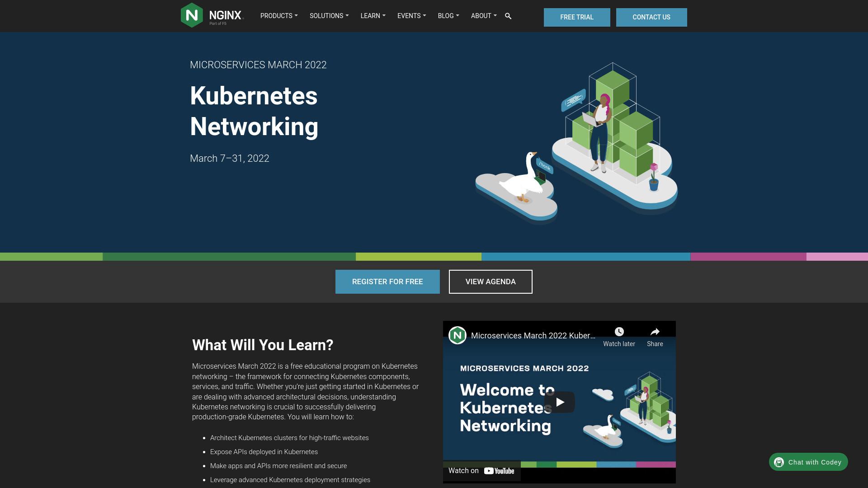
Task: Click the NGINX channel avatar on the video
Action: [458, 335]
